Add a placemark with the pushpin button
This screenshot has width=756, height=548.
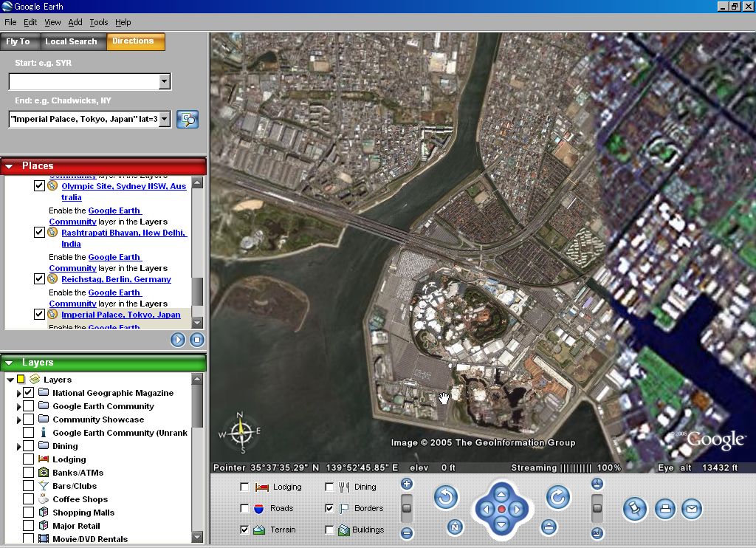click(634, 509)
